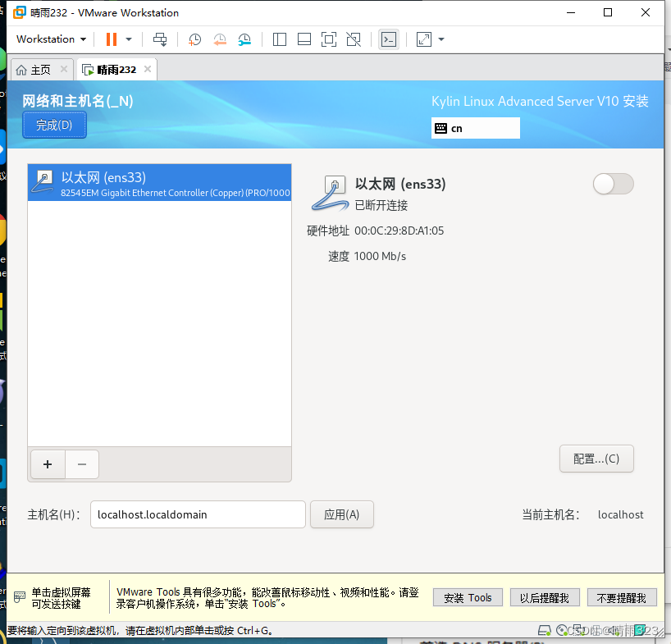Add a network device with plus button
This screenshot has height=644, width=671.
(x=48, y=464)
